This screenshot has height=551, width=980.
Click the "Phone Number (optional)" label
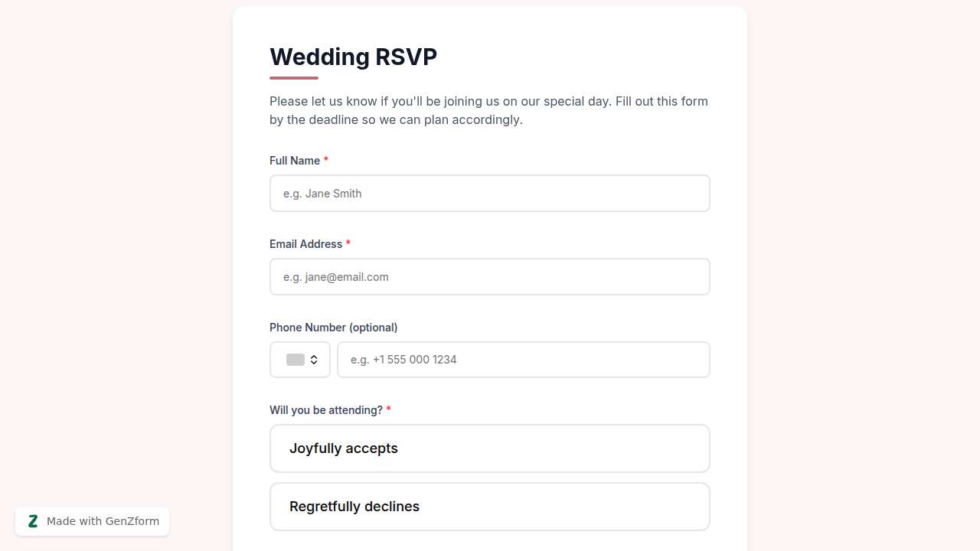coord(333,327)
